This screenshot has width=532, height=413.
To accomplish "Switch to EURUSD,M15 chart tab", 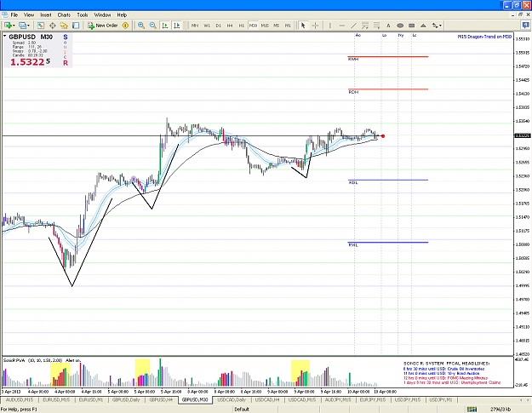I will (x=56, y=400).
